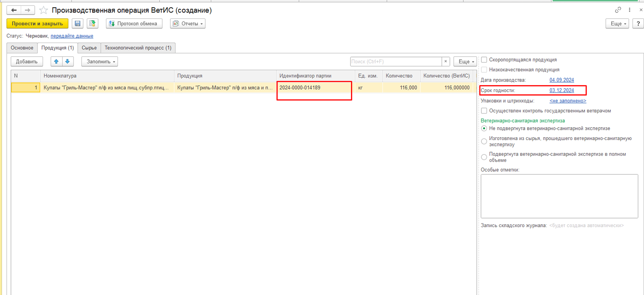Open the table toolbar Еще menu
The width and height of the screenshot is (644, 295).
[465, 62]
